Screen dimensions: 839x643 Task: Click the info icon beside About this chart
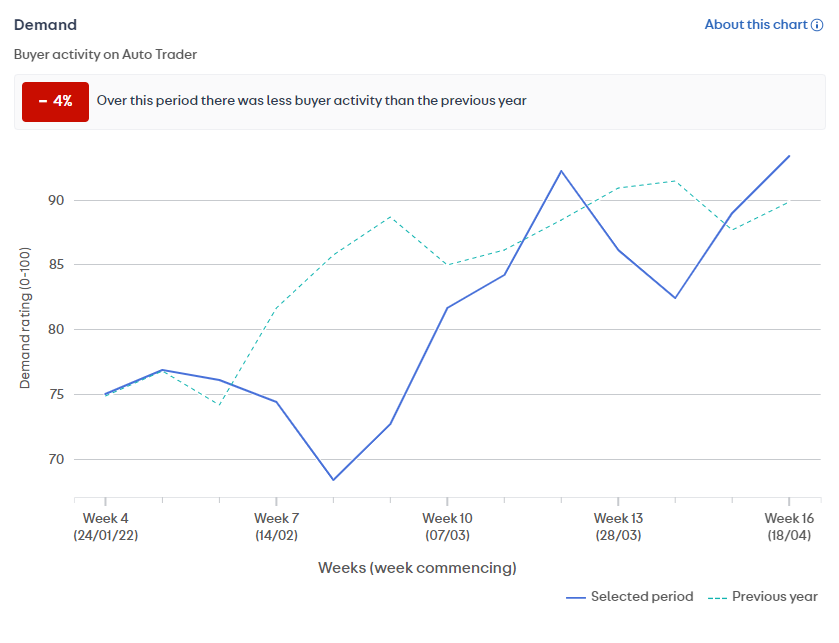(817, 25)
